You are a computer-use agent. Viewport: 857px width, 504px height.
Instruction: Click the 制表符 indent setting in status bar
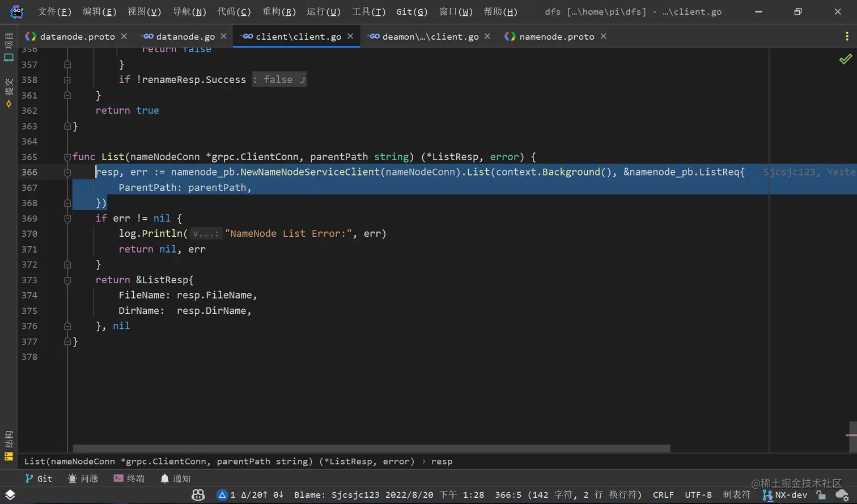[736, 495]
